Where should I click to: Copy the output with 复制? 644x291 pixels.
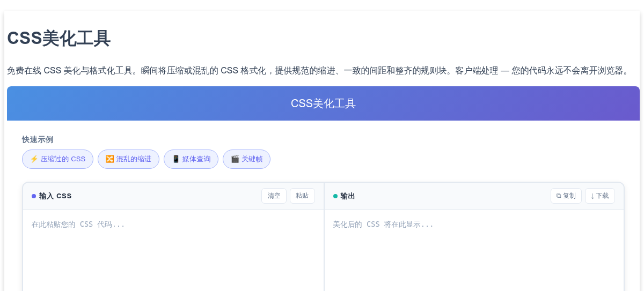566,196
